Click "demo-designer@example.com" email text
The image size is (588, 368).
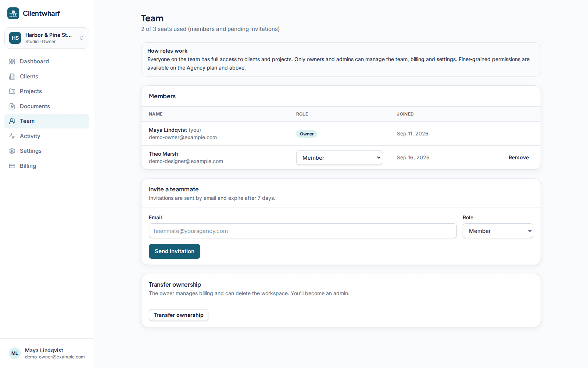[186, 161]
